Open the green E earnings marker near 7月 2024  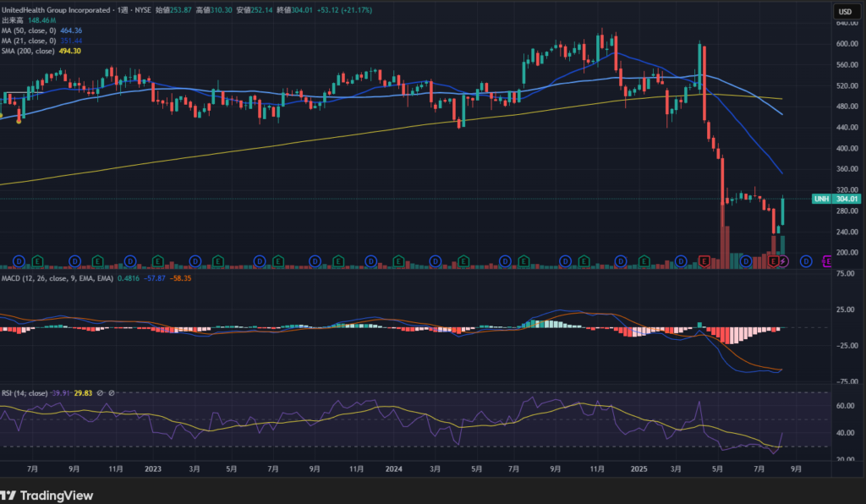pos(523,261)
